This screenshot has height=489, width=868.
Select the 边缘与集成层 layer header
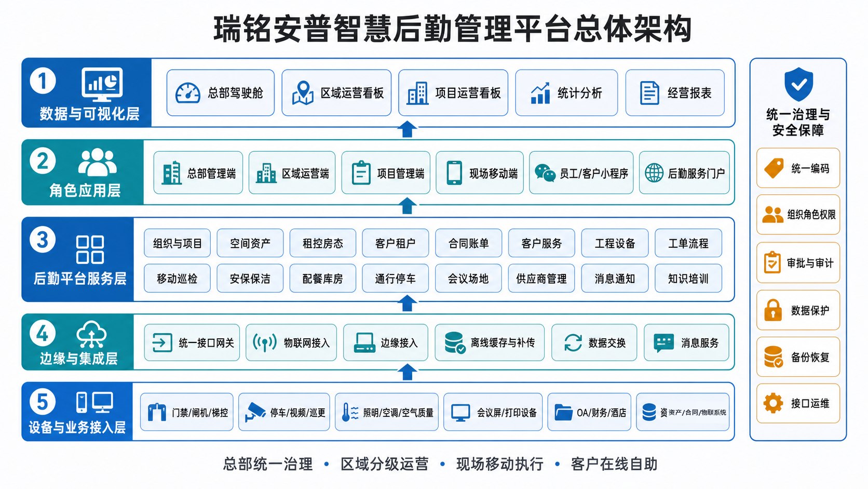(x=78, y=342)
